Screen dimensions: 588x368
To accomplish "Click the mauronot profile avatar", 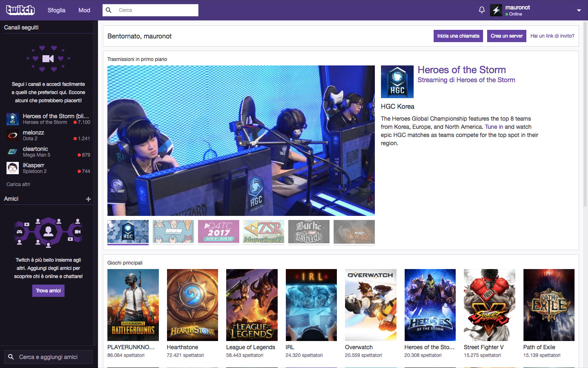I will coord(496,10).
